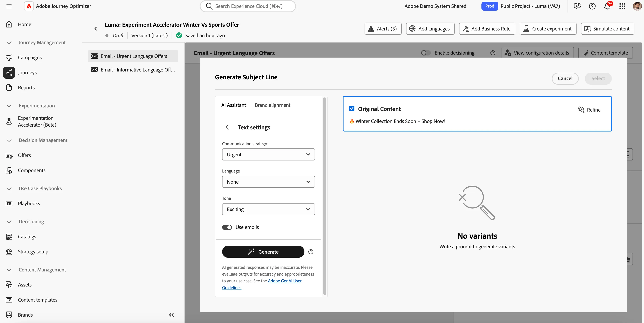The width and height of the screenshot is (644, 323).
Task: Collapse the Decision Management section
Action: 9,140
